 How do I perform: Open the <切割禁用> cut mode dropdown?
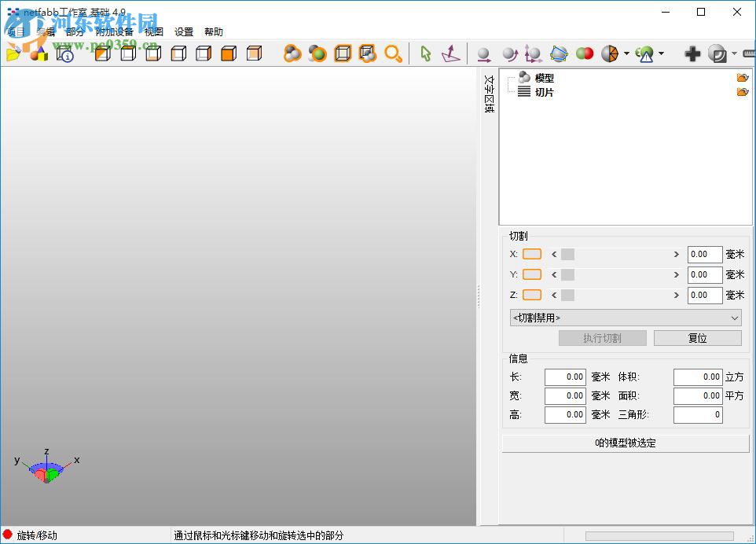625,318
